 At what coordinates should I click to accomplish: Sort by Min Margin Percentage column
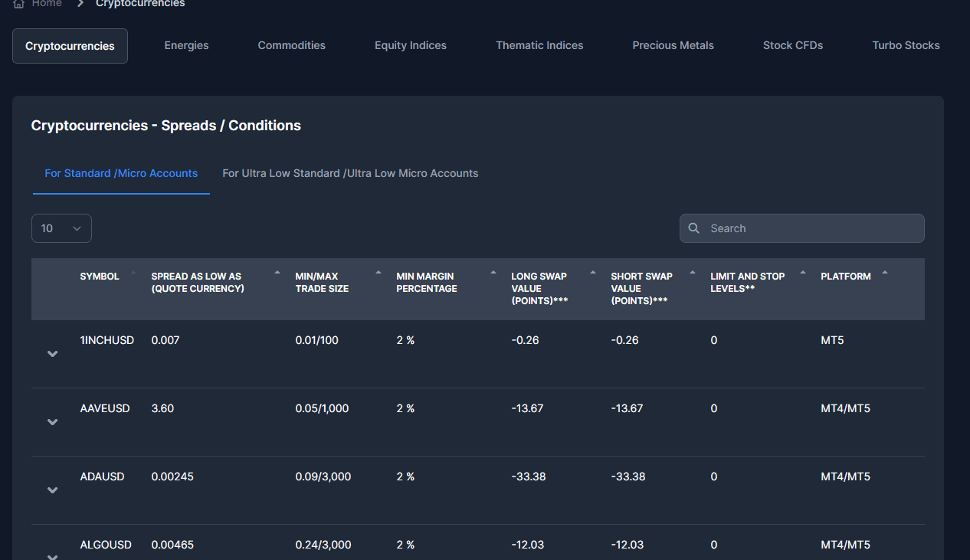tap(493, 273)
